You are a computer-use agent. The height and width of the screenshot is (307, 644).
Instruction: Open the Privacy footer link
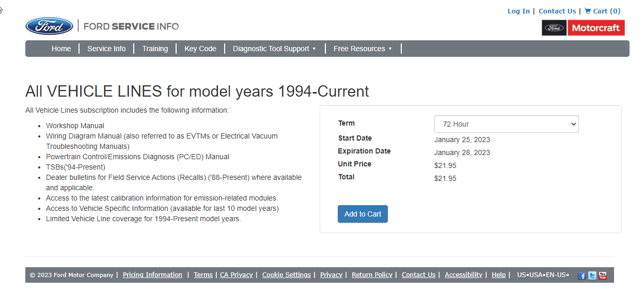click(x=331, y=275)
